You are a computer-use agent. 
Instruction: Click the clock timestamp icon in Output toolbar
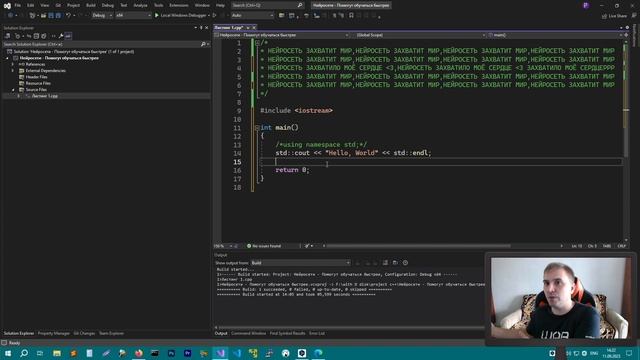point(405,263)
